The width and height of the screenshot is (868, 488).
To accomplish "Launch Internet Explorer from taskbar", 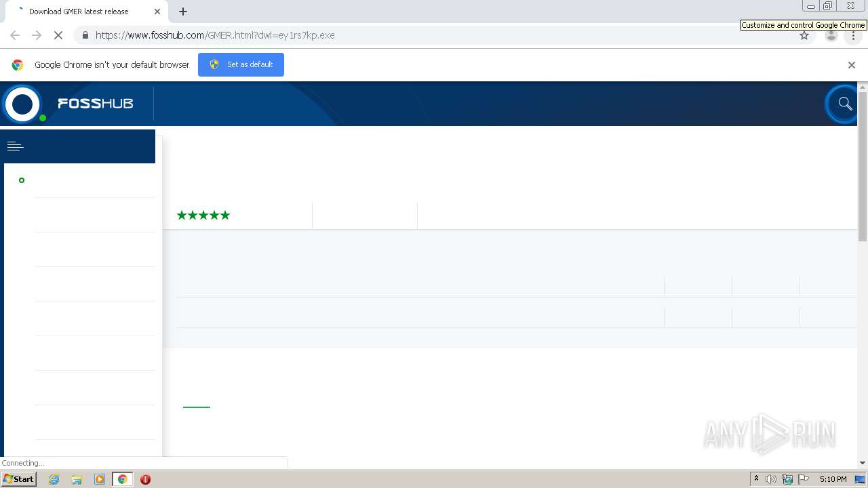I will tap(54, 479).
